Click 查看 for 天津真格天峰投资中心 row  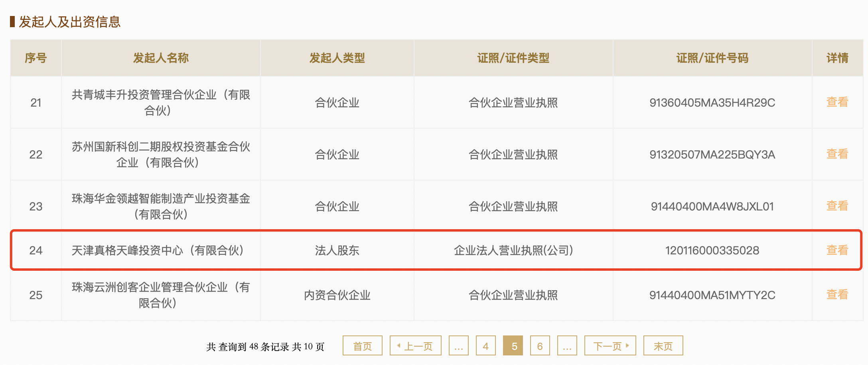point(837,250)
